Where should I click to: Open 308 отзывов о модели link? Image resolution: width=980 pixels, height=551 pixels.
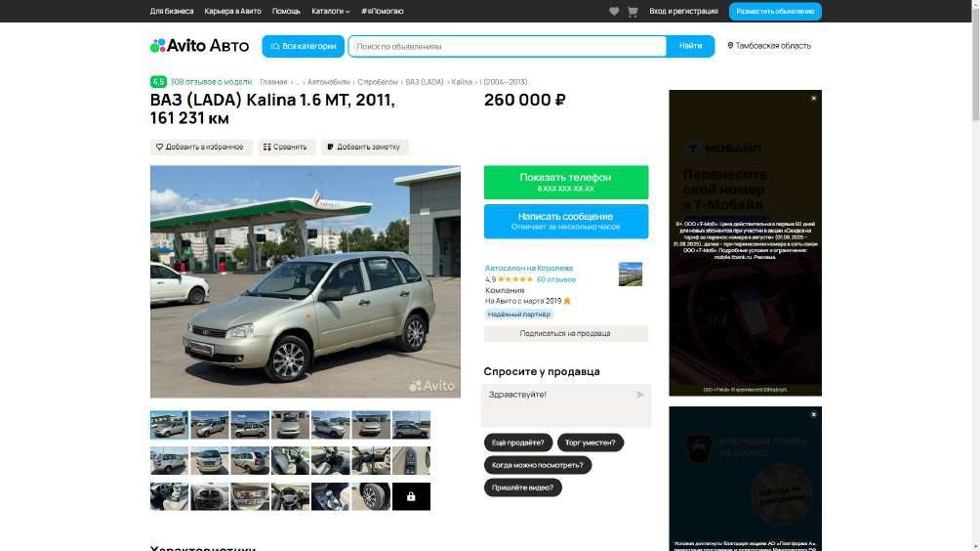(211, 82)
